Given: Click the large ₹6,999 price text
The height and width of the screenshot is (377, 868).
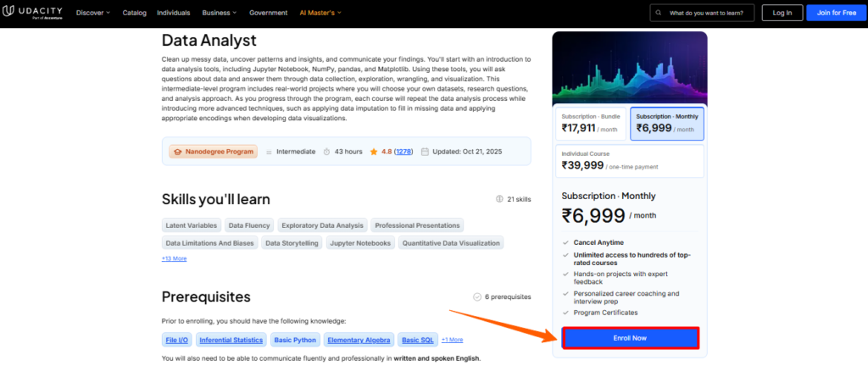Looking at the screenshot, I should click(x=593, y=216).
